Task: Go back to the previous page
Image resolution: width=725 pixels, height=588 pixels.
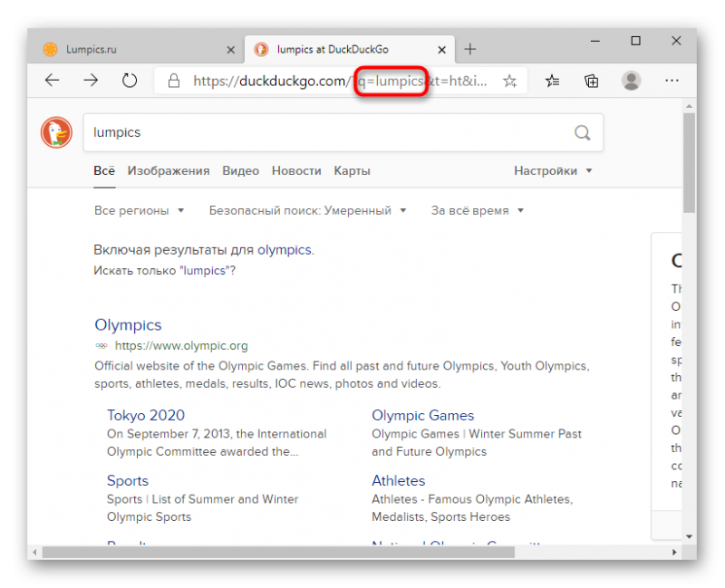Action: click(x=53, y=81)
